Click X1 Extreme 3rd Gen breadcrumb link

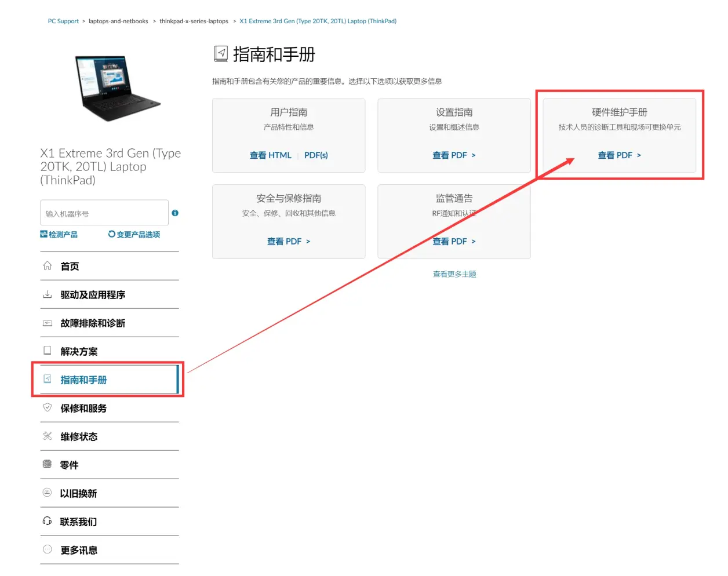(318, 21)
